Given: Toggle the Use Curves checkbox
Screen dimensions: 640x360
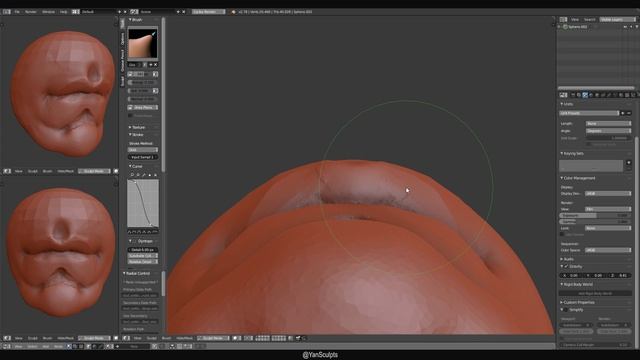Looking at the screenshot, I should 562,235.
